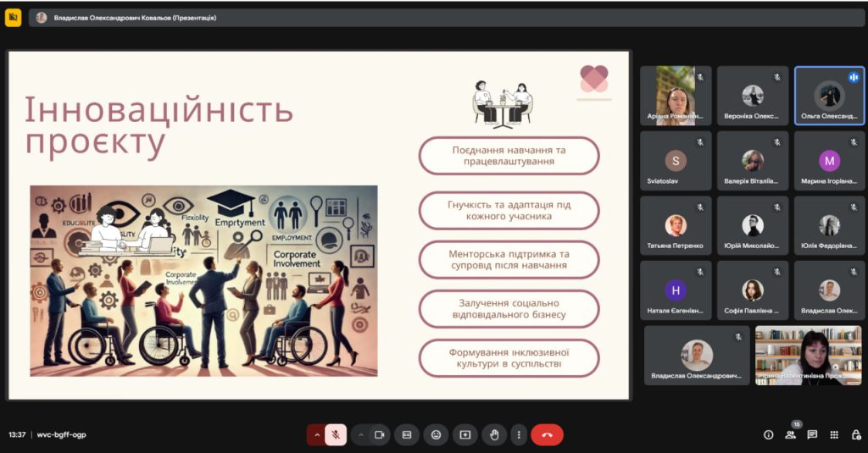Show the participants list panel

pos(791,434)
